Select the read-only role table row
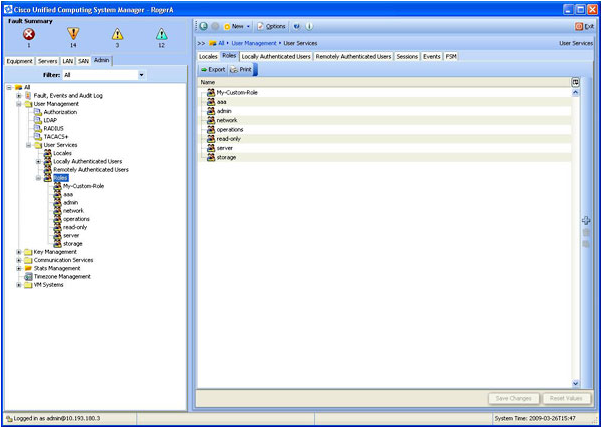The height and width of the screenshot is (427, 601). point(384,139)
